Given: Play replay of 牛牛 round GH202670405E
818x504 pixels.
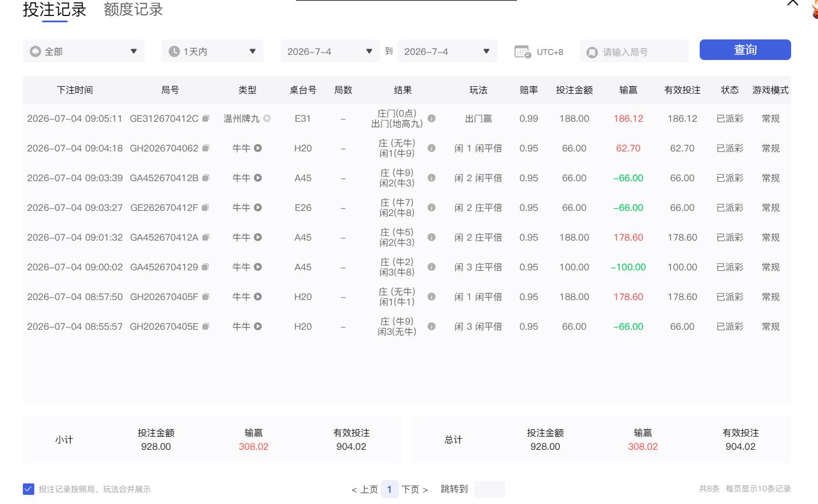Looking at the screenshot, I should pyautogui.click(x=258, y=326).
